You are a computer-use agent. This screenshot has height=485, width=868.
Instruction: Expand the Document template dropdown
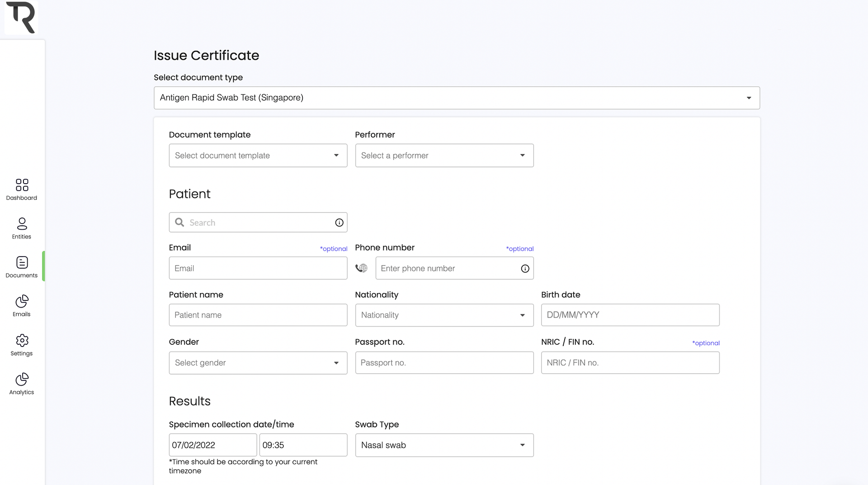258,156
